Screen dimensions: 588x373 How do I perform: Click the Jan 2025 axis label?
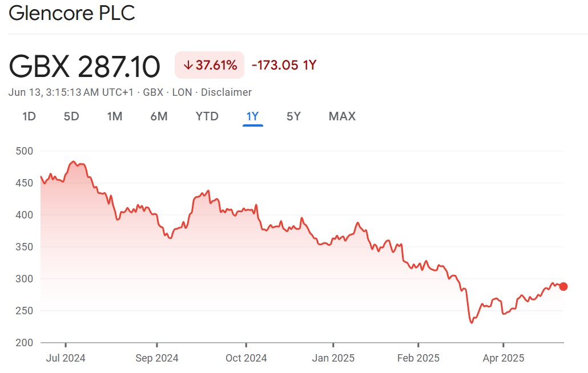(x=333, y=358)
